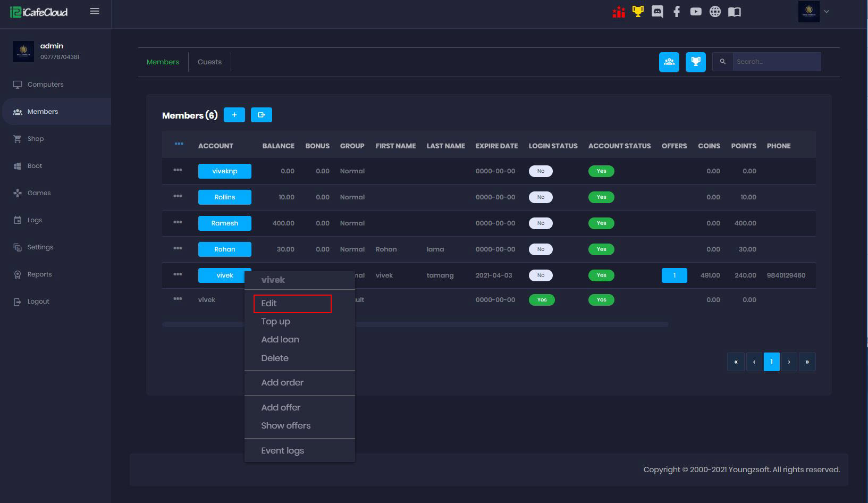Open the Discord icon in header
The image size is (868, 503).
(657, 12)
